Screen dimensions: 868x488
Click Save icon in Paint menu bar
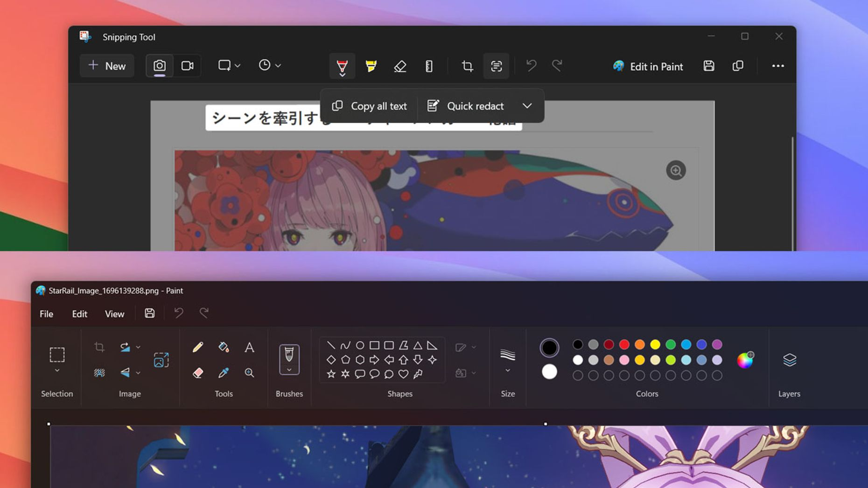(149, 314)
